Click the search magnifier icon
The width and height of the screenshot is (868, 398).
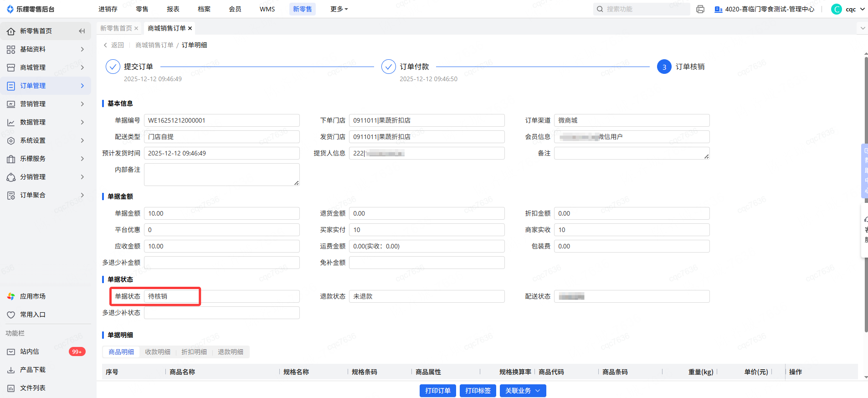point(600,9)
